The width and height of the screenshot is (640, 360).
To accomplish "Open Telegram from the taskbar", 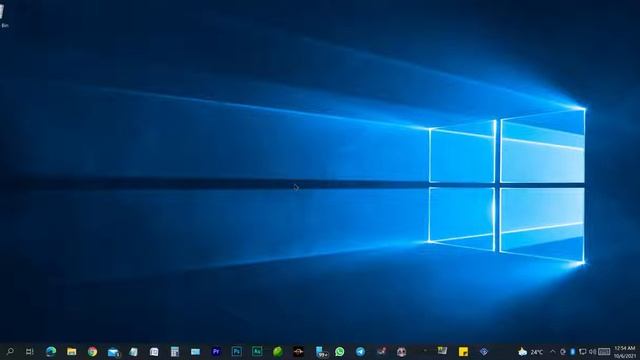I will (x=360, y=351).
